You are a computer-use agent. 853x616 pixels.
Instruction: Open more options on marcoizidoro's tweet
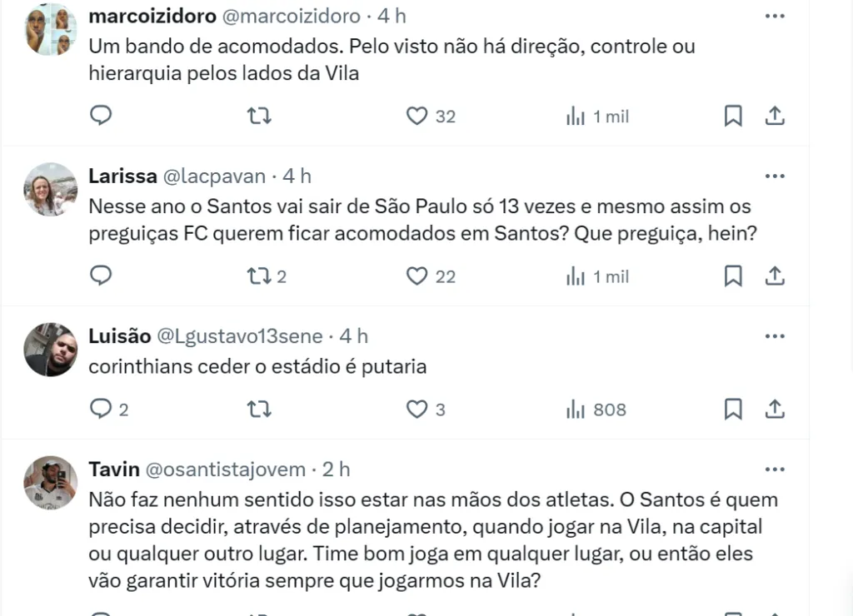[x=775, y=17]
